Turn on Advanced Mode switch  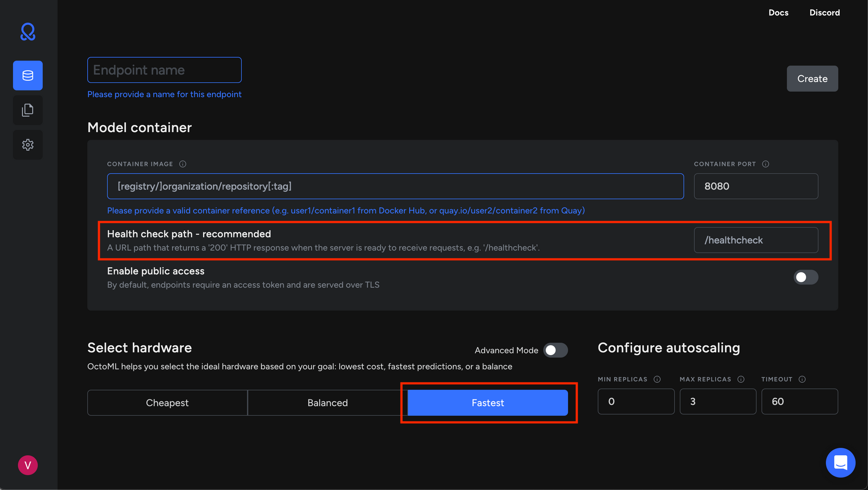[556, 350]
